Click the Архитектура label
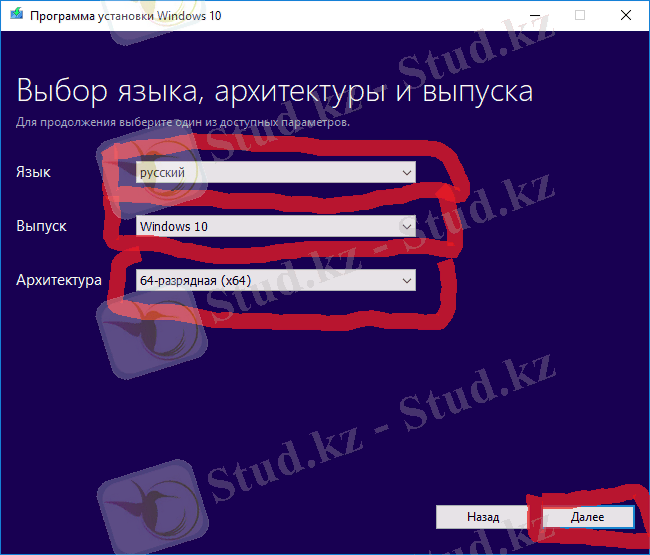The height and width of the screenshot is (555, 650). (58, 281)
